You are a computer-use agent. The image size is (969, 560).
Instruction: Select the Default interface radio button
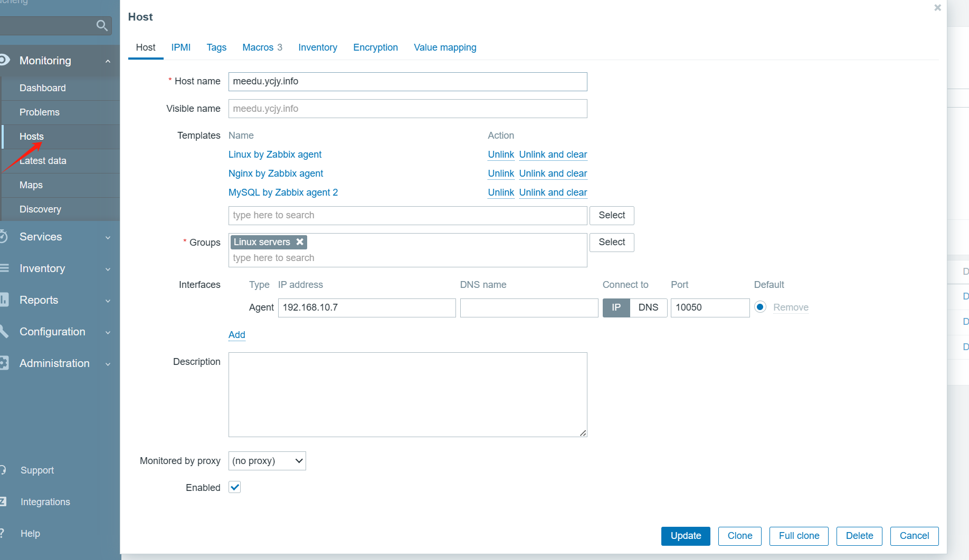pos(760,307)
